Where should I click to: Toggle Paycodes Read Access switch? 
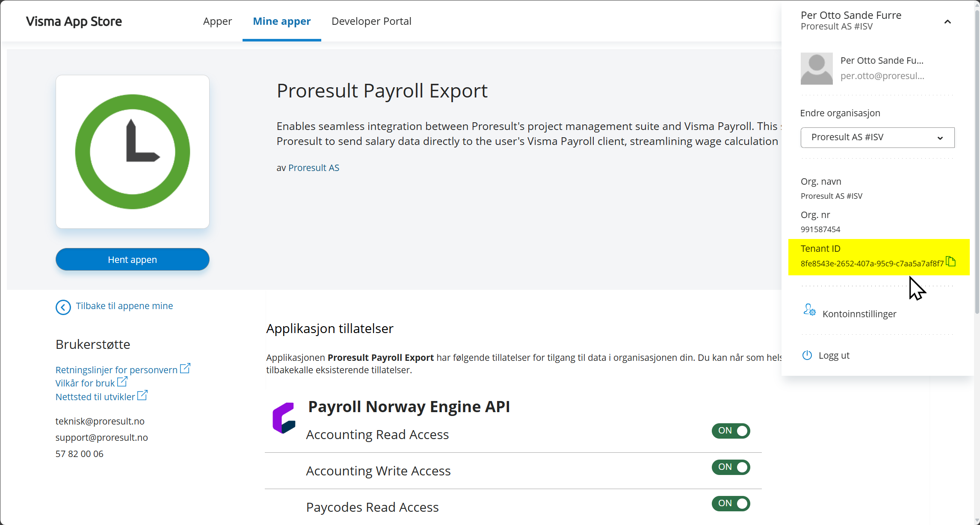coord(731,504)
